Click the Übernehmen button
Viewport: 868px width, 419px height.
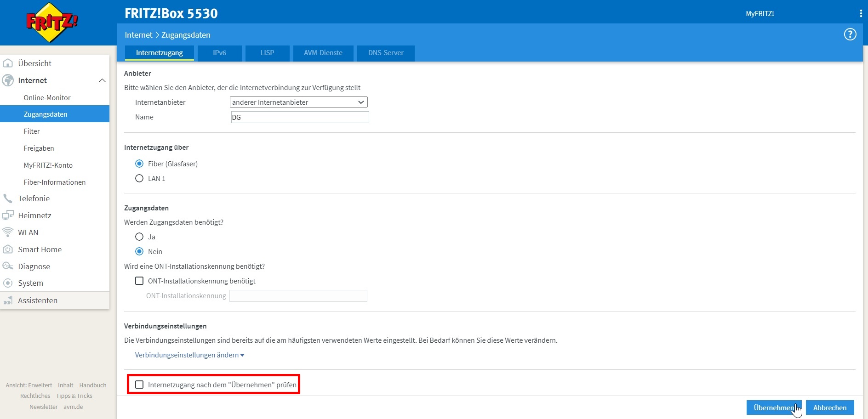[774, 408]
